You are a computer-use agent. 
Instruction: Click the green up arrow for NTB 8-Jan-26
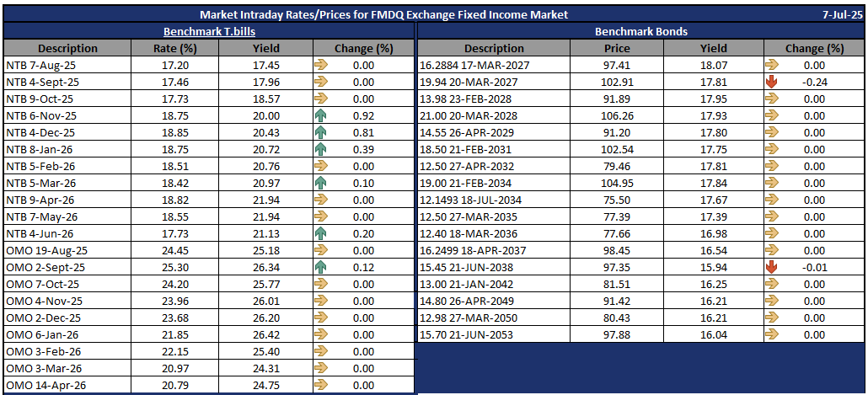point(320,149)
